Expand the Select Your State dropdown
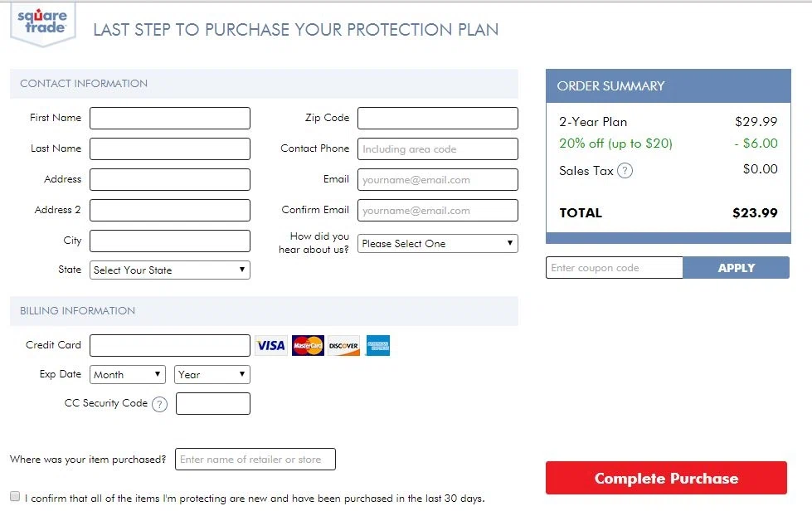The image size is (812, 511). tap(170, 270)
